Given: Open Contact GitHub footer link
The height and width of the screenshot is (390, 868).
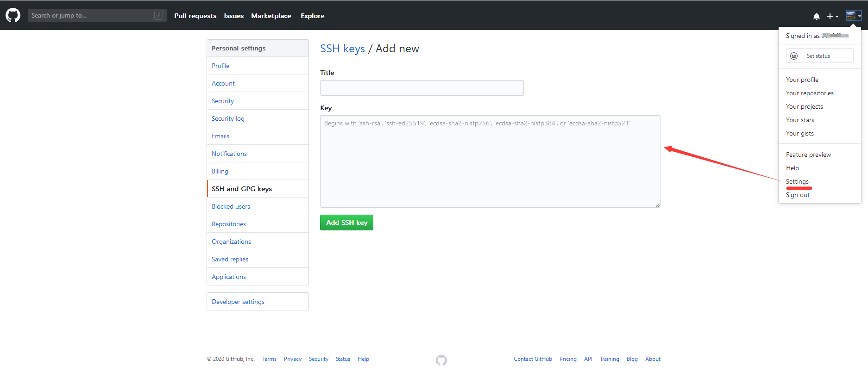Looking at the screenshot, I should point(533,359).
